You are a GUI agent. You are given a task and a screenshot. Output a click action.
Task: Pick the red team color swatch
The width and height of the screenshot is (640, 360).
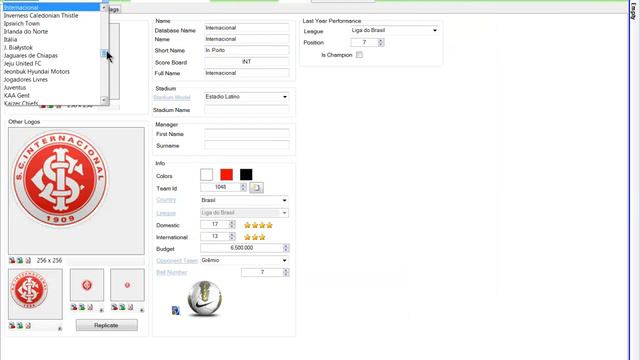tap(227, 175)
